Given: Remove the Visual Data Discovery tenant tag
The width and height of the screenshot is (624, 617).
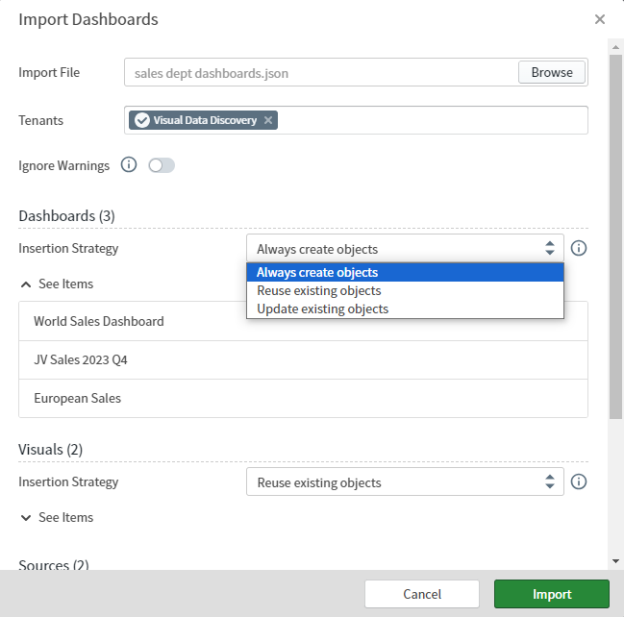Looking at the screenshot, I should [x=268, y=120].
